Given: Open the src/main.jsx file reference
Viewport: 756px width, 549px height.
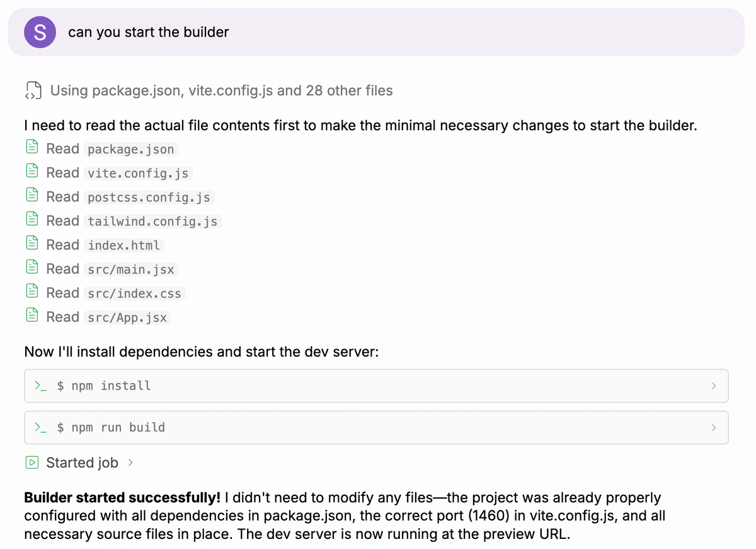Looking at the screenshot, I should [131, 269].
